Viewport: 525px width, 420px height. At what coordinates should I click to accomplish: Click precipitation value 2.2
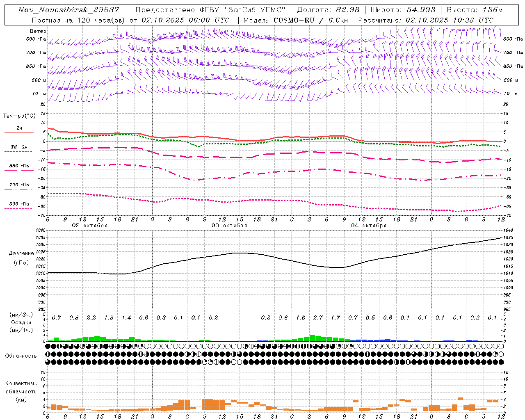91,318
